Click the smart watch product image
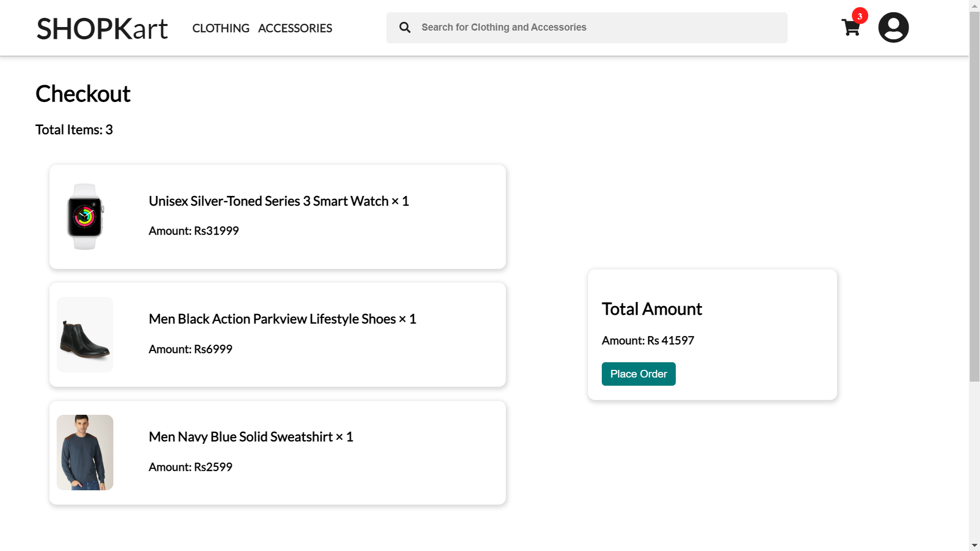The height and width of the screenshot is (551, 980). 85,216
